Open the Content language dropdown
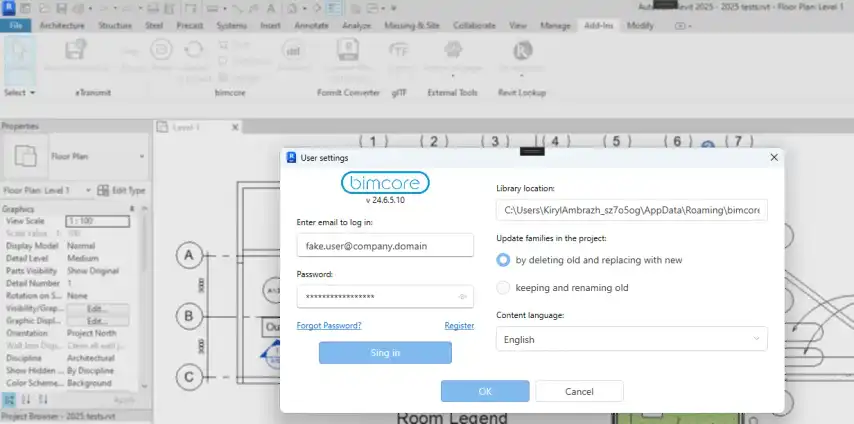The width and height of the screenshot is (854, 424). pos(632,339)
